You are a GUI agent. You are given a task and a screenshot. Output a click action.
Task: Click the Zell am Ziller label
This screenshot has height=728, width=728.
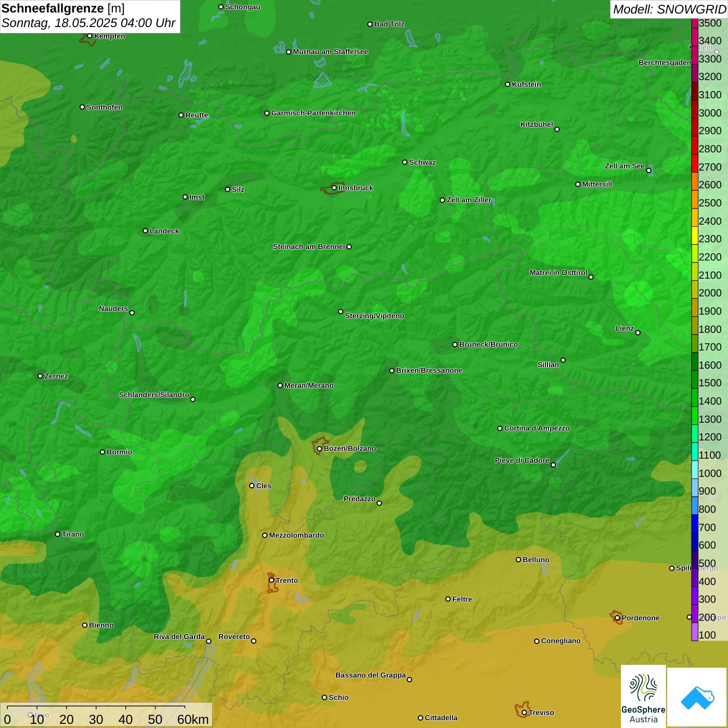click(469, 200)
